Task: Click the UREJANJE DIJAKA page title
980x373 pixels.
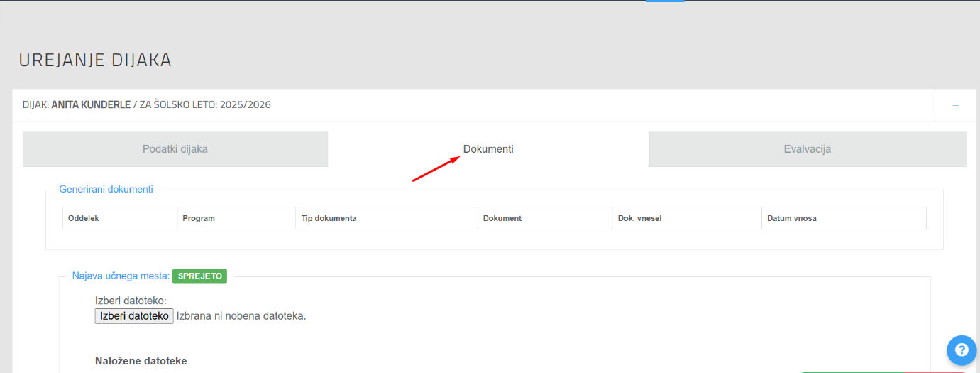Action: (x=95, y=60)
